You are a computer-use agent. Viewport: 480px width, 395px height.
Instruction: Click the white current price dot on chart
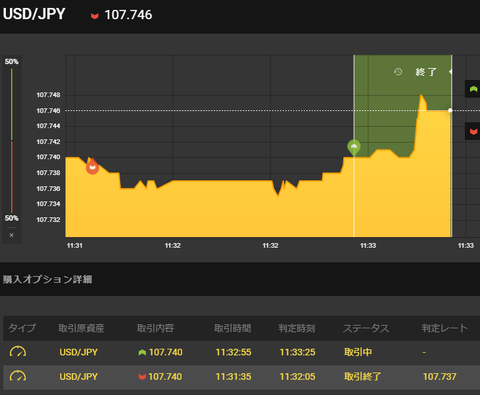[x=450, y=110]
